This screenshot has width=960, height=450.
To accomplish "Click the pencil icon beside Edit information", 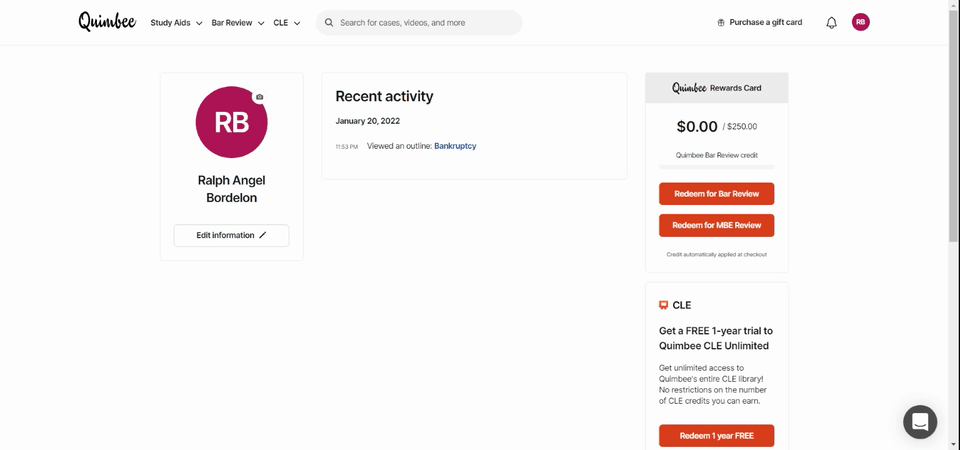I will pyautogui.click(x=263, y=235).
